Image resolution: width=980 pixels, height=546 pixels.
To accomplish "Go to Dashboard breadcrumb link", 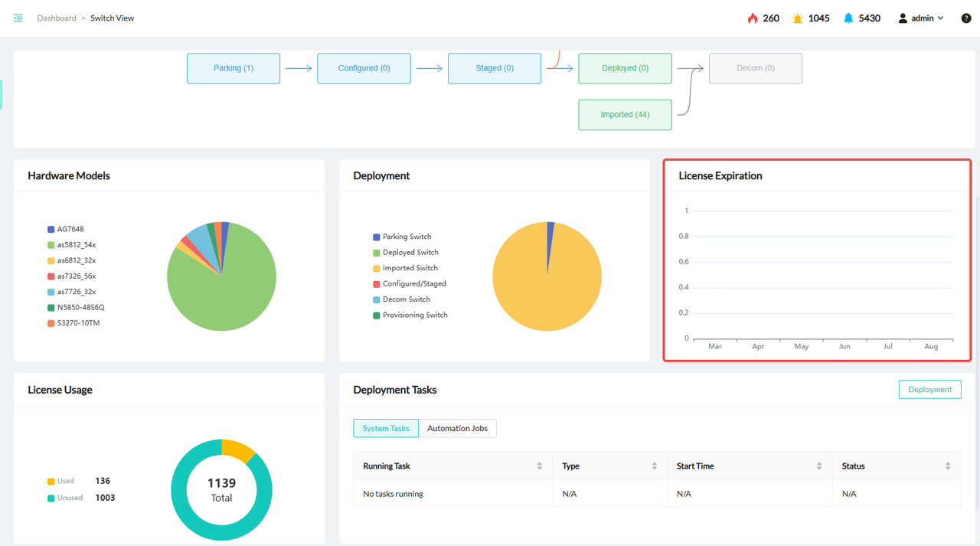I will click(57, 18).
